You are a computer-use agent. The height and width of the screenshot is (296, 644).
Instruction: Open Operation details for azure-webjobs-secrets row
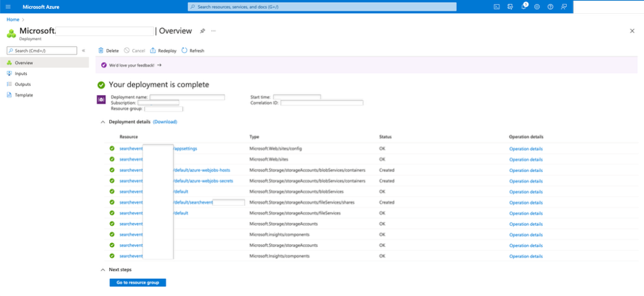pos(526,181)
